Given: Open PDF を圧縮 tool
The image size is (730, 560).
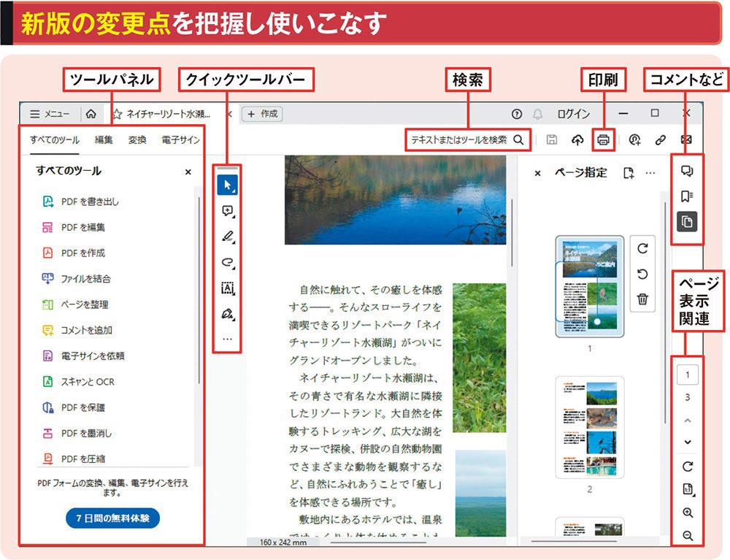Looking at the screenshot, I should (x=74, y=459).
